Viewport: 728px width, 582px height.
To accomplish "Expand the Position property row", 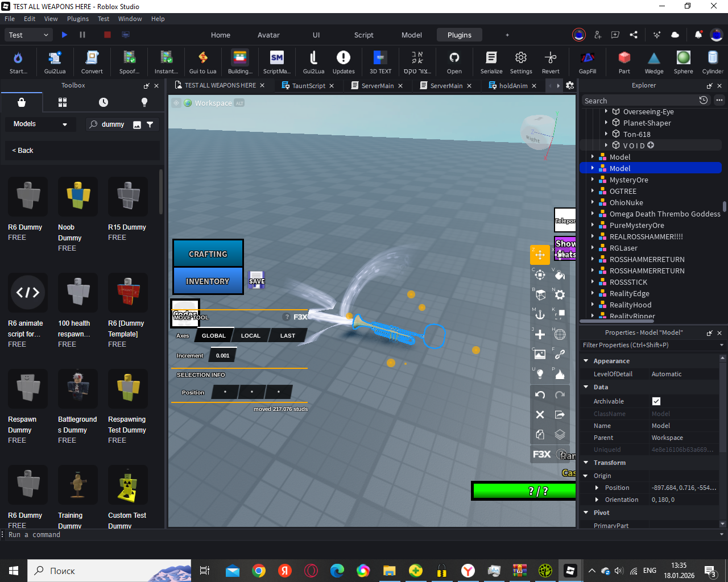I will click(x=597, y=488).
